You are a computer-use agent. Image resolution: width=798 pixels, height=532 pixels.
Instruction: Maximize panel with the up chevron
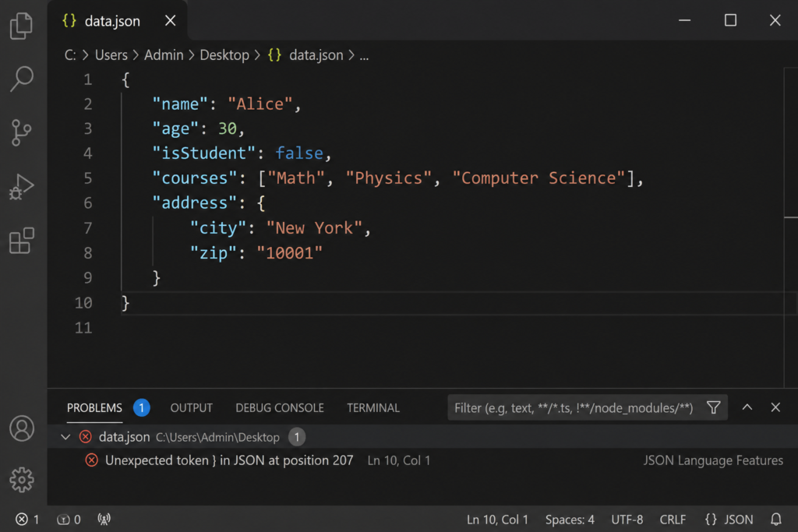click(747, 407)
